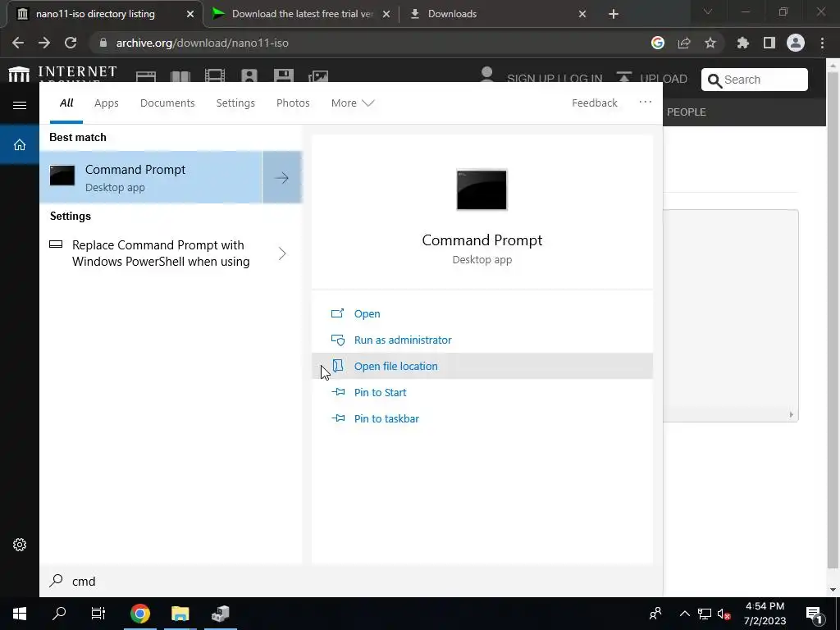Screen dimensions: 840x630
Task: Open Chrome tab search dropdown
Action: [x=707, y=11]
